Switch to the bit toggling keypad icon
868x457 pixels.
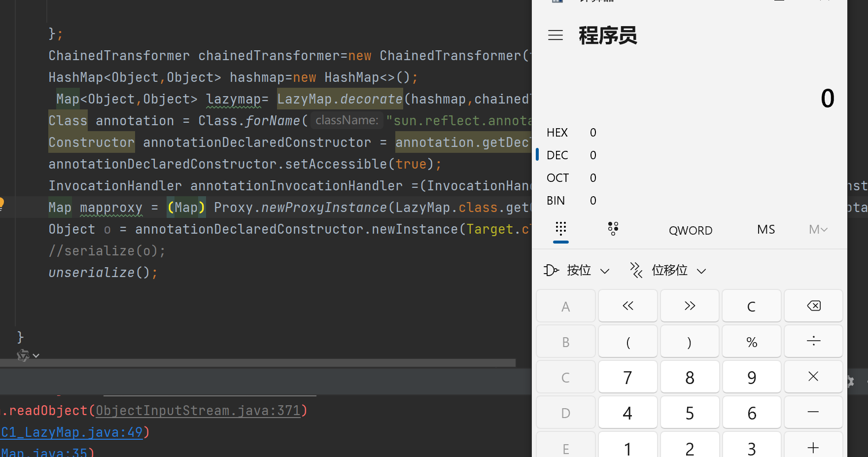(613, 229)
